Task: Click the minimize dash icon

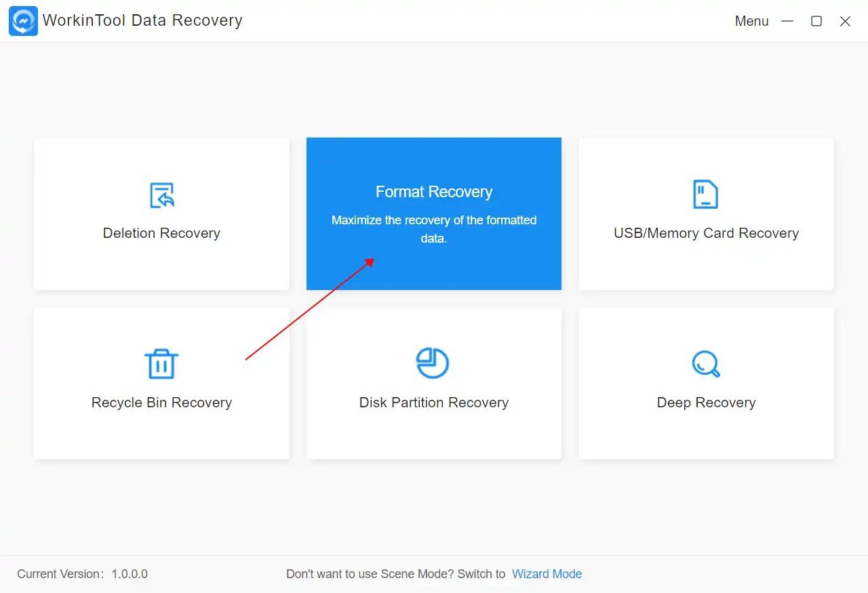Action: 787,21
